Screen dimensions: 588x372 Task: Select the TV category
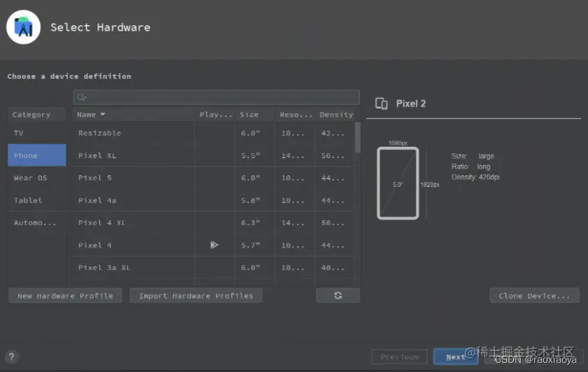click(x=37, y=133)
